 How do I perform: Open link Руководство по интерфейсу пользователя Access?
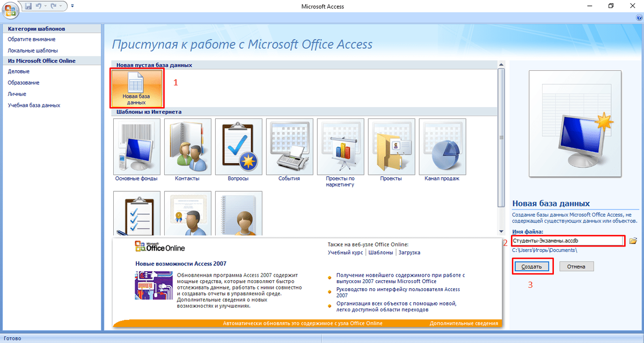point(398,293)
